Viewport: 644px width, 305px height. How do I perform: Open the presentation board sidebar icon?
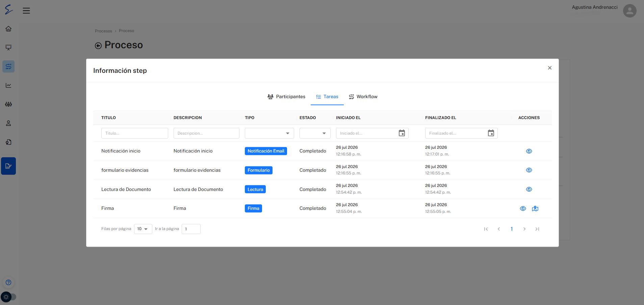pos(8,48)
